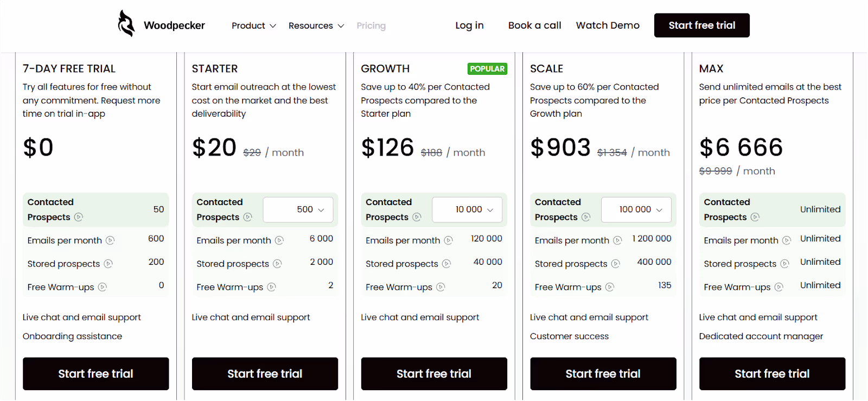This screenshot has height=401, width=868.
Task: Click info icon next to Max Free Warm-ups
Action: pyautogui.click(x=779, y=287)
